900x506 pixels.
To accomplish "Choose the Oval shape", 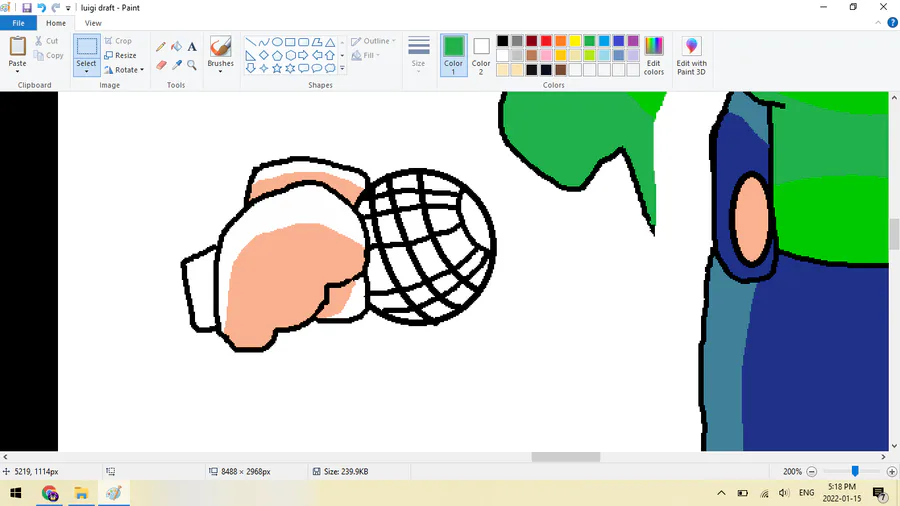I will point(277,42).
